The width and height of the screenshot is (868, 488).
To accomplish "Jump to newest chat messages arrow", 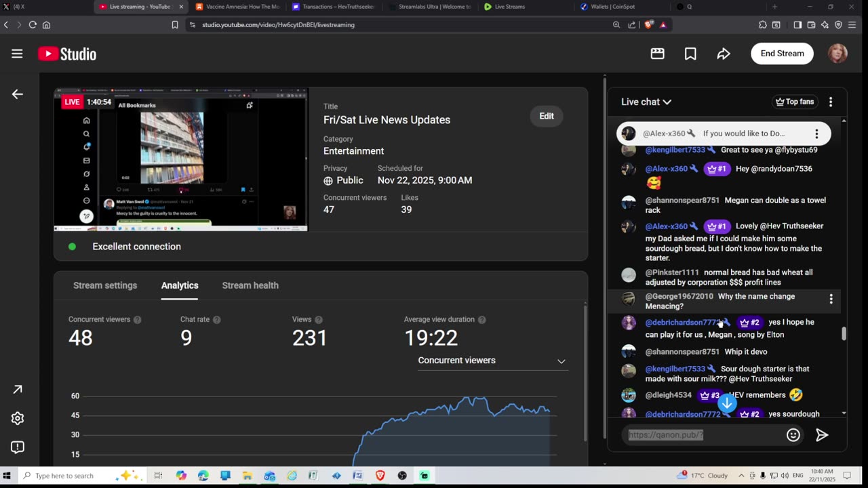I will (x=727, y=403).
